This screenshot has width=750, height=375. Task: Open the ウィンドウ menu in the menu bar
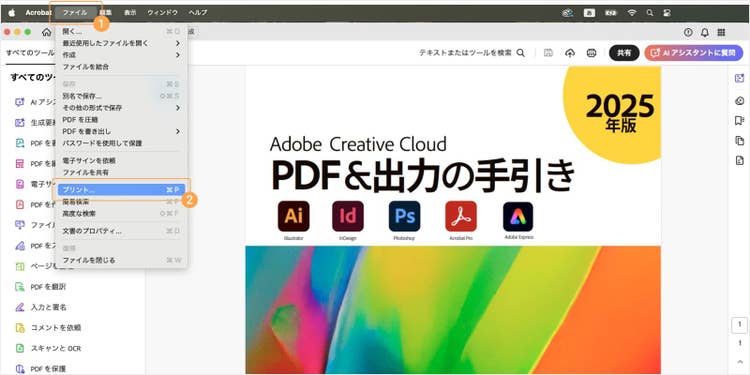pos(163,13)
